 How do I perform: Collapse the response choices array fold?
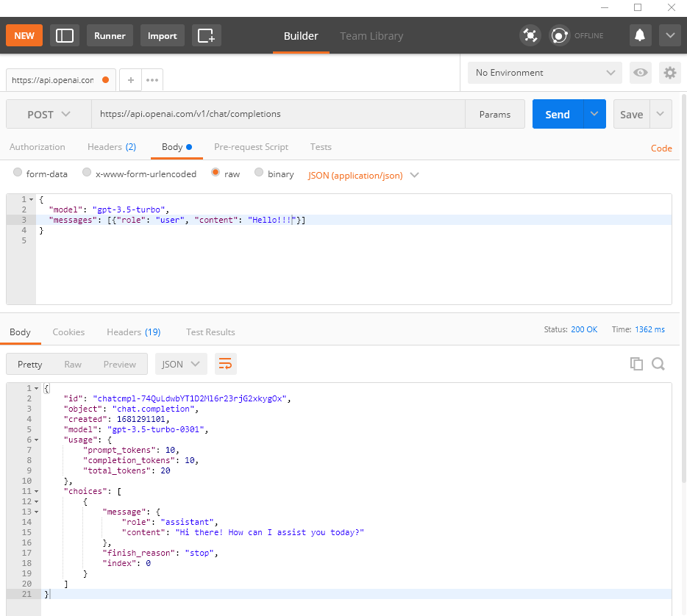coord(36,491)
